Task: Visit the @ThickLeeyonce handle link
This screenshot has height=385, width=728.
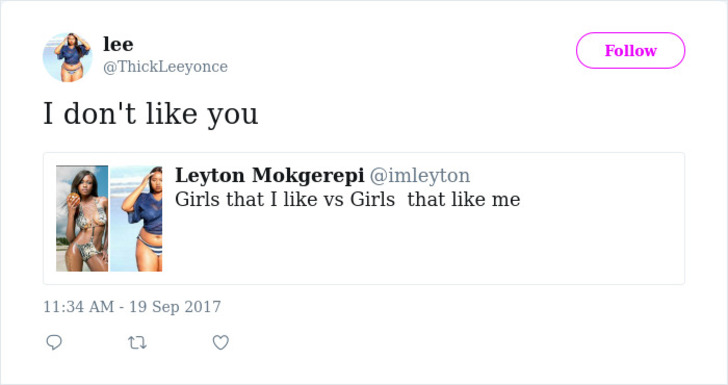Action: click(x=165, y=67)
